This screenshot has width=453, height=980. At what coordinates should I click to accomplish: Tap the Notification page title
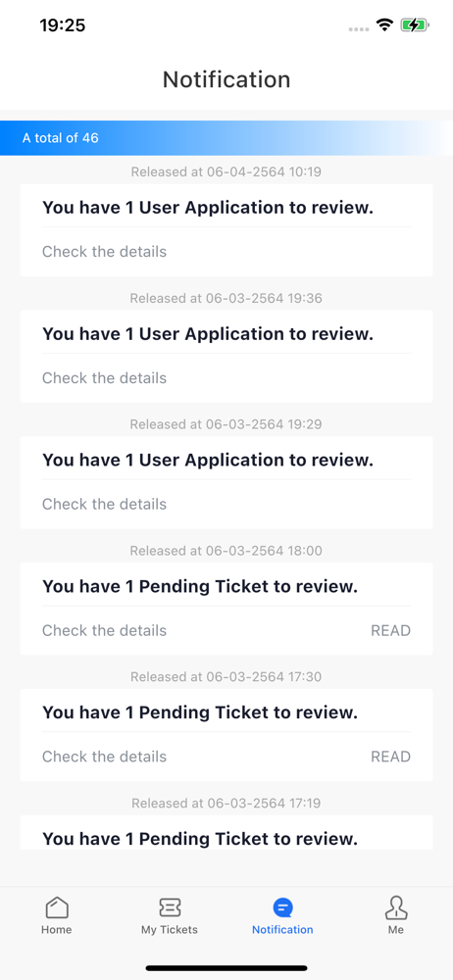point(226,80)
